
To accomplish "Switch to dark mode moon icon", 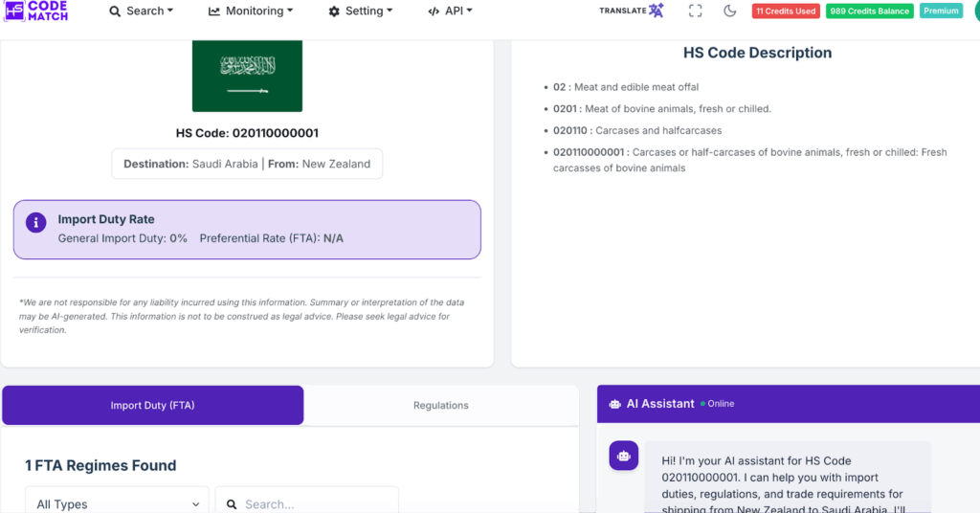I will coord(730,11).
